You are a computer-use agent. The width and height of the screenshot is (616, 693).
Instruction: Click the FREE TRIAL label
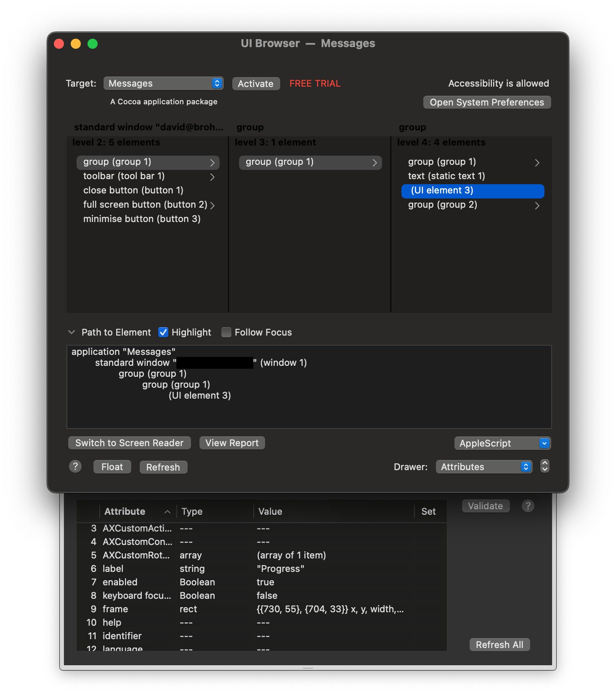pyautogui.click(x=315, y=83)
